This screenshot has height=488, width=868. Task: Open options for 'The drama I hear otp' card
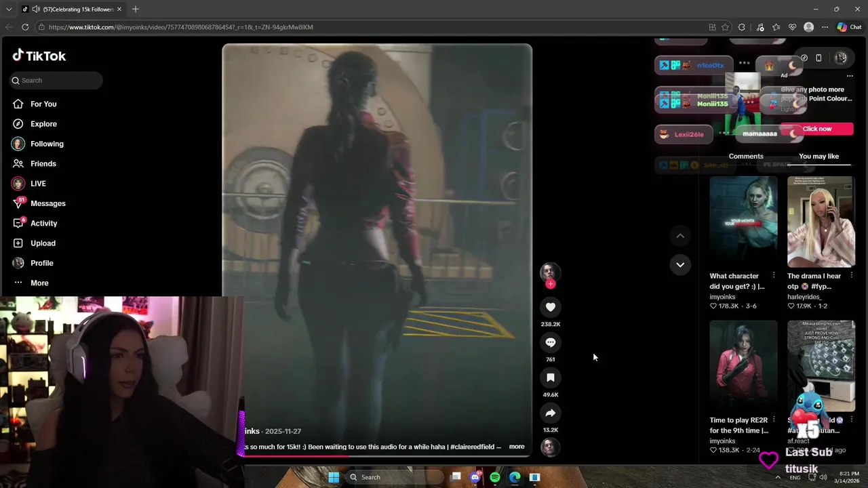(x=852, y=275)
